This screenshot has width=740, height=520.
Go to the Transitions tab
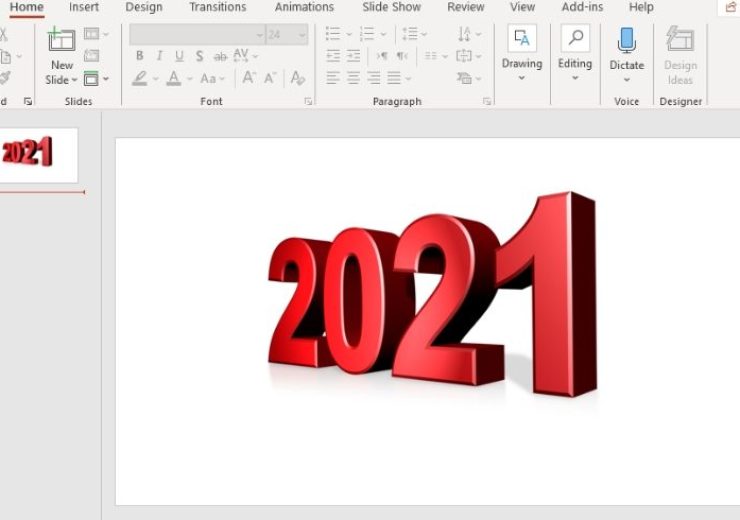click(x=218, y=7)
